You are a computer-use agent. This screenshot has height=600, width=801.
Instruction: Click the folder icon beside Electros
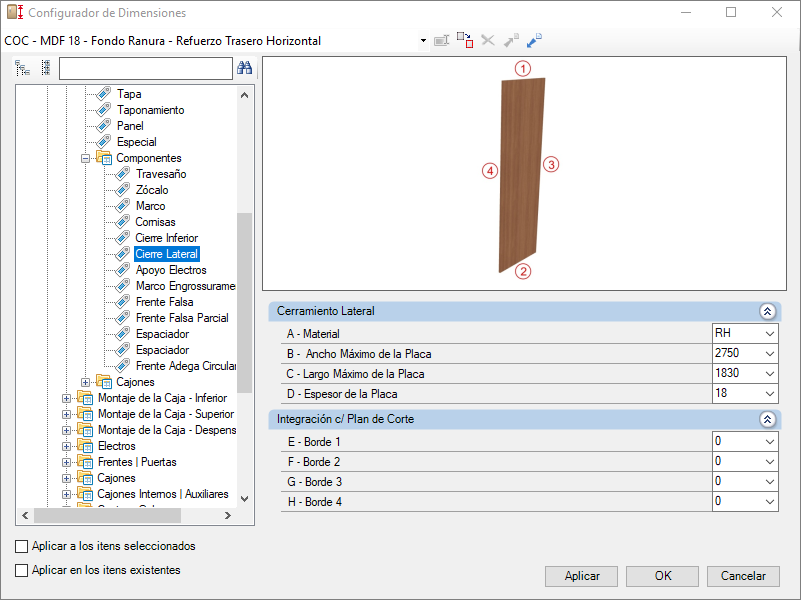85,446
